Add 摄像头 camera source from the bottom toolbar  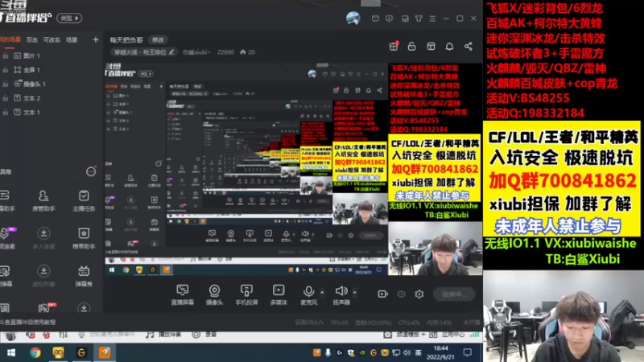coord(214,294)
